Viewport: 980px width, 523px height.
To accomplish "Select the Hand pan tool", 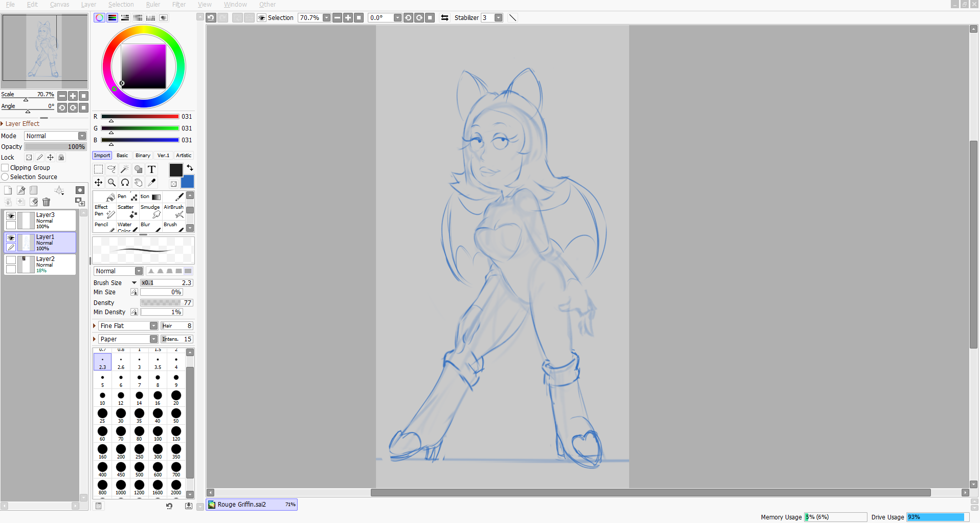I will (138, 182).
